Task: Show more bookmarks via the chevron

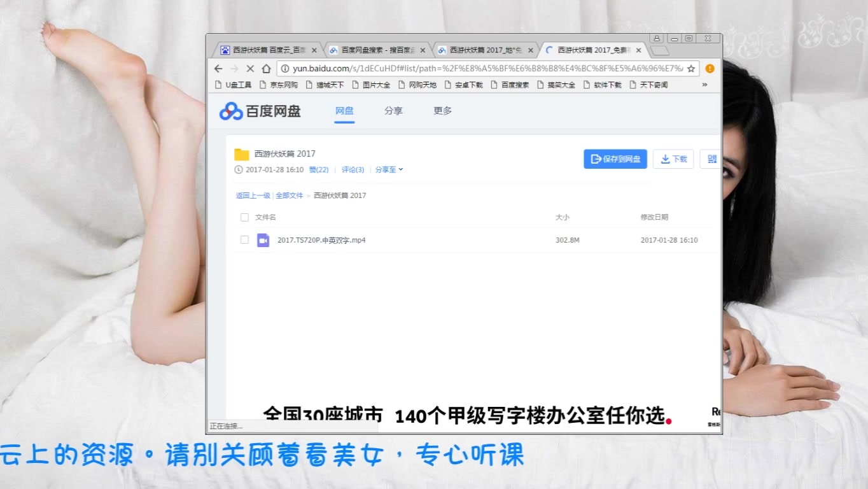Action: pyautogui.click(x=704, y=85)
